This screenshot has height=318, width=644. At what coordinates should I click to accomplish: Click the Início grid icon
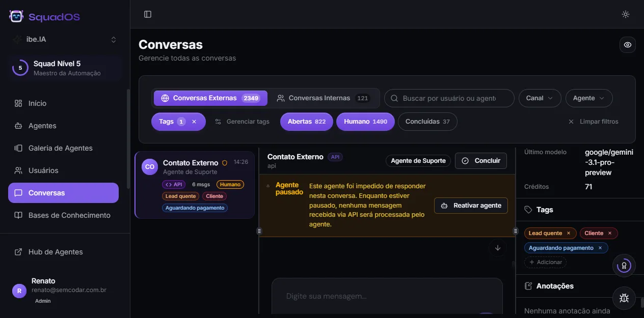pos(18,103)
